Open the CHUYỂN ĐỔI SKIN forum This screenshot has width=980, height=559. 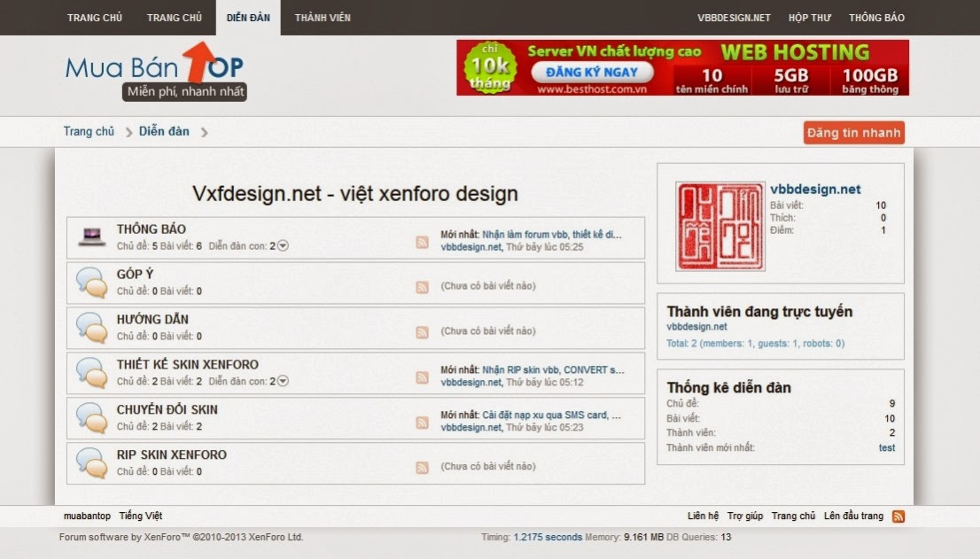167,409
